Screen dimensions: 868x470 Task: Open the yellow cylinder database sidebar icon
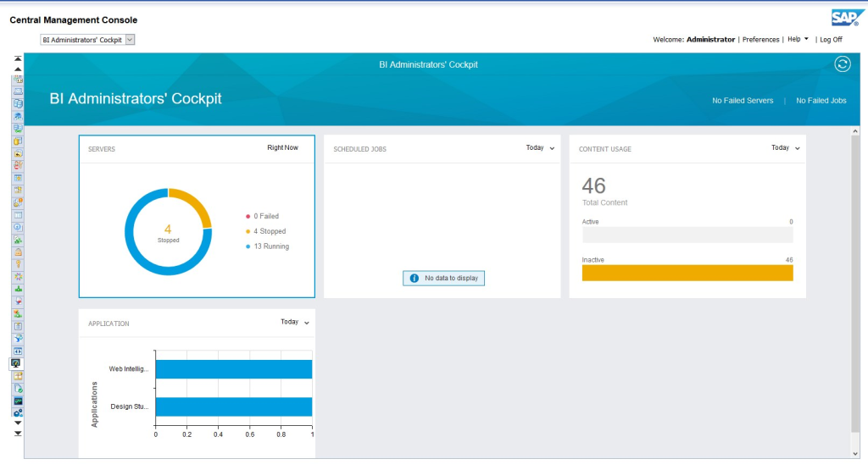(x=19, y=141)
